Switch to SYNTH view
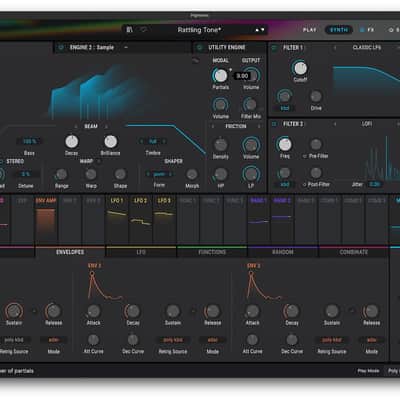The height and width of the screenshot is (400, 400). [339, 30]
